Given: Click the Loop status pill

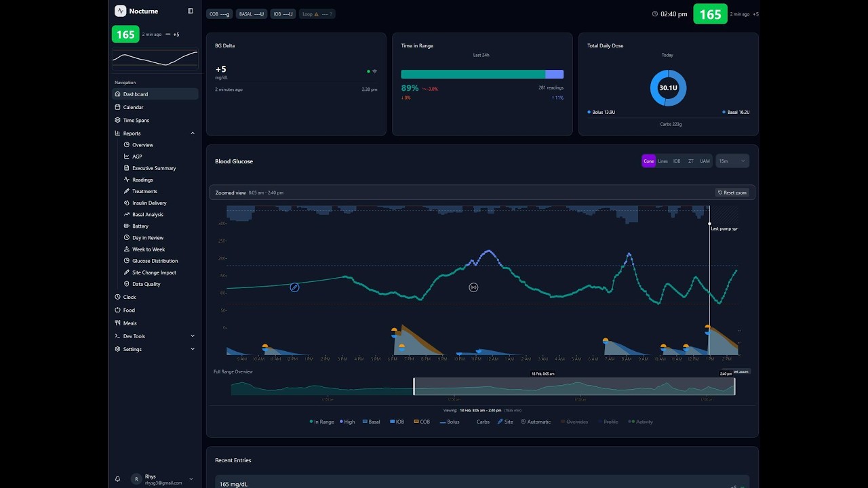Looking at the screenshot, I should 317,14.
